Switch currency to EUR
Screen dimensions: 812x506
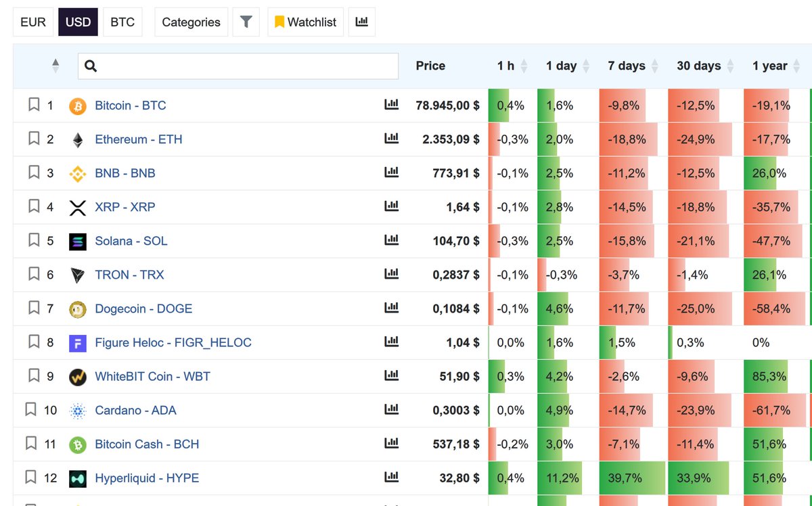33,22
